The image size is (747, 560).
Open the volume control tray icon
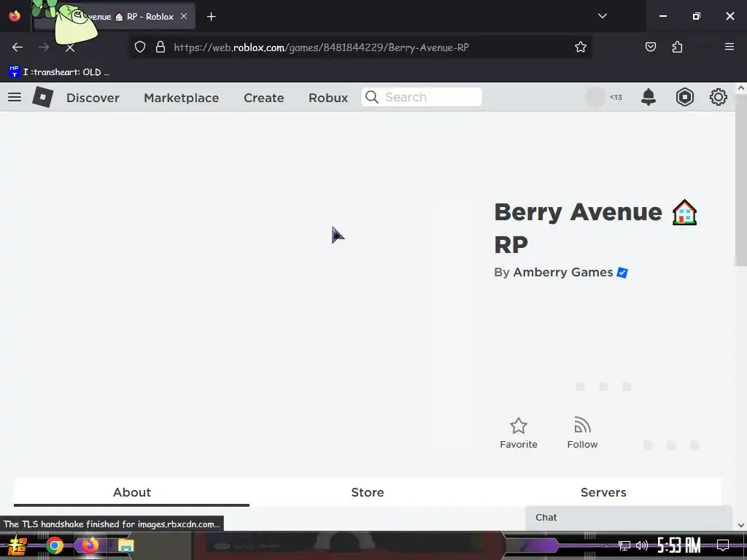pyautogui.click(x=642, y=545)
